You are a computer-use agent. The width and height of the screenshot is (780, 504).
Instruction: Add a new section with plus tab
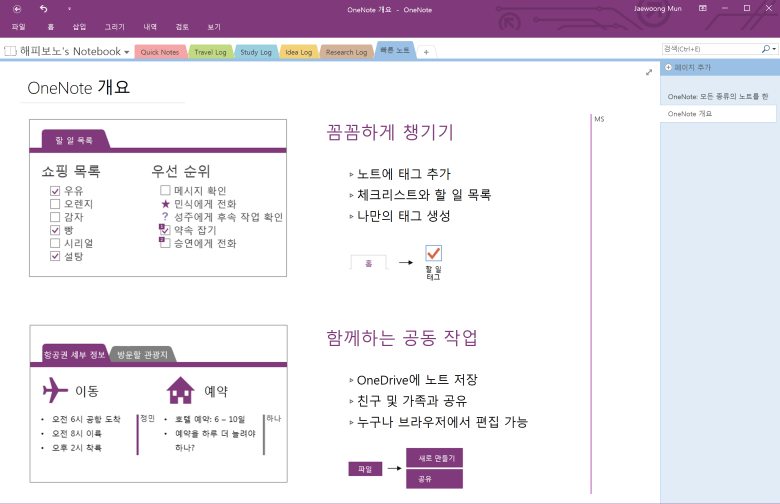pyautogui.click(x=426, y=52)
